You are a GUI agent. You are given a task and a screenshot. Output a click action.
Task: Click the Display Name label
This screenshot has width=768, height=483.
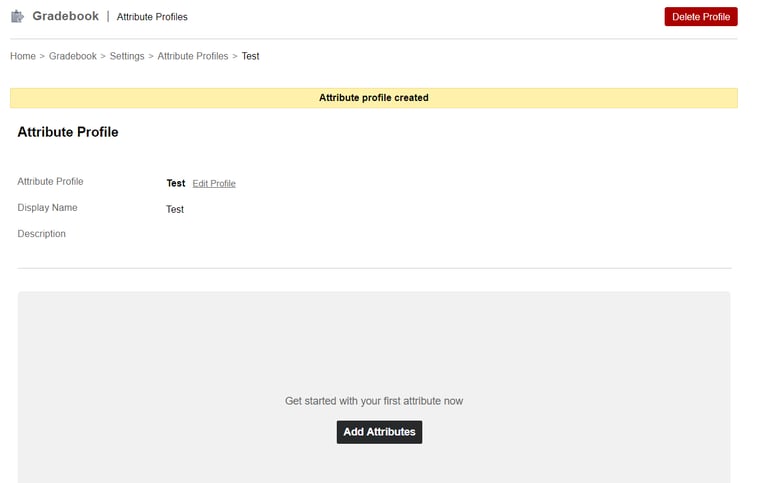coord(47,208)
